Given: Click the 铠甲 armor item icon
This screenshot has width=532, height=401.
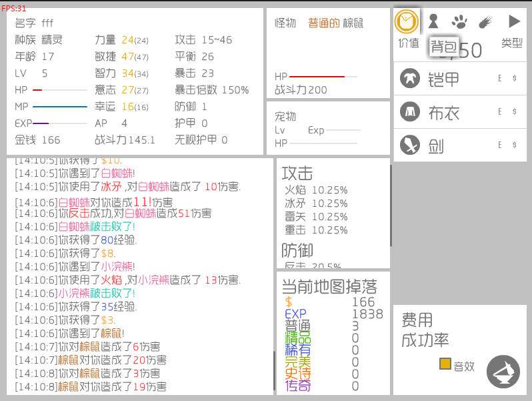Looking at the screenshot, I should (410, 78).
